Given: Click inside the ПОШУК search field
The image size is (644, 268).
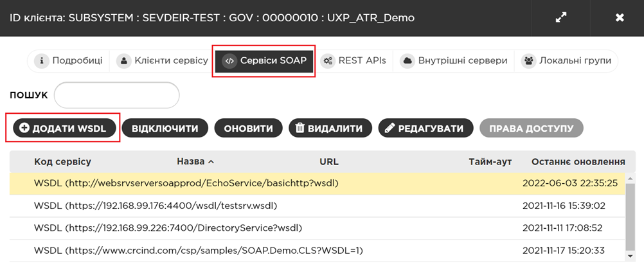Looking at the screenshot, I should (116, 95).
